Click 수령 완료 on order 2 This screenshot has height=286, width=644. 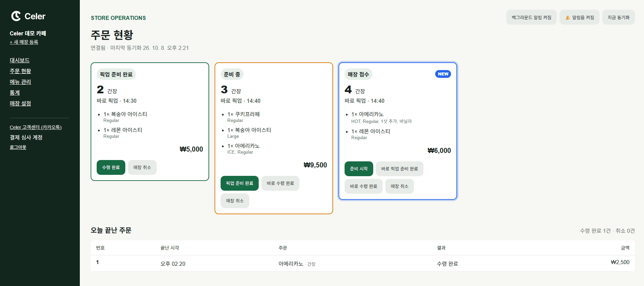pos(111,167)
